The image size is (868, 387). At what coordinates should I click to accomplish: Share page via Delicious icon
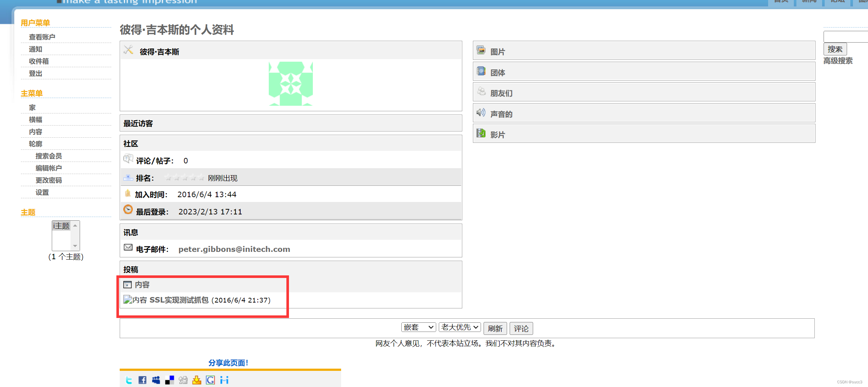[170, 380]
